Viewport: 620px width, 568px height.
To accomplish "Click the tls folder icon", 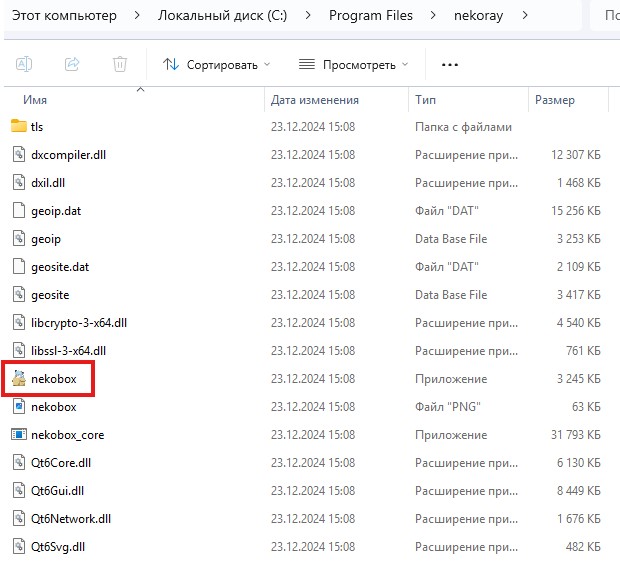I will click(19, 127).
